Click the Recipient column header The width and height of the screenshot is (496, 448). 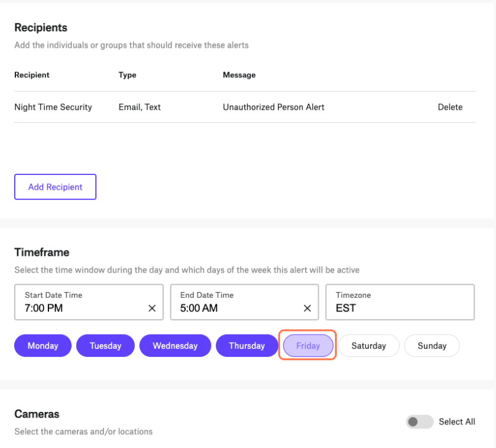point(32,75)
